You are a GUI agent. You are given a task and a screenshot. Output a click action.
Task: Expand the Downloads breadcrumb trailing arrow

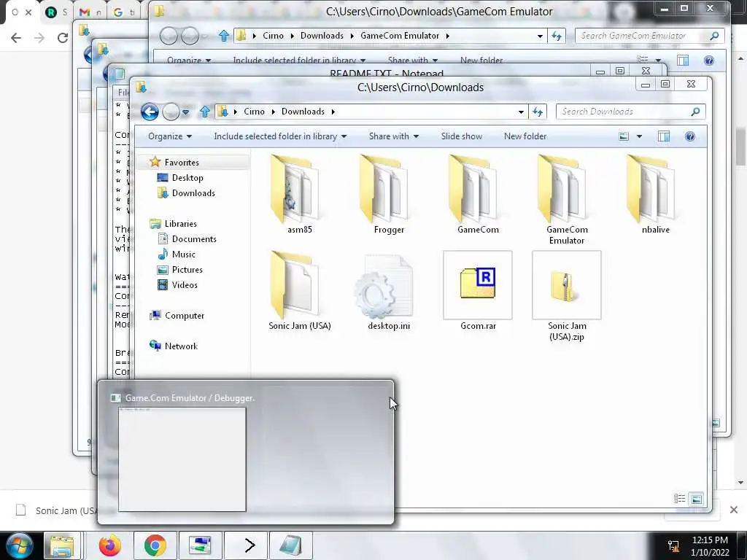point(333,112)
